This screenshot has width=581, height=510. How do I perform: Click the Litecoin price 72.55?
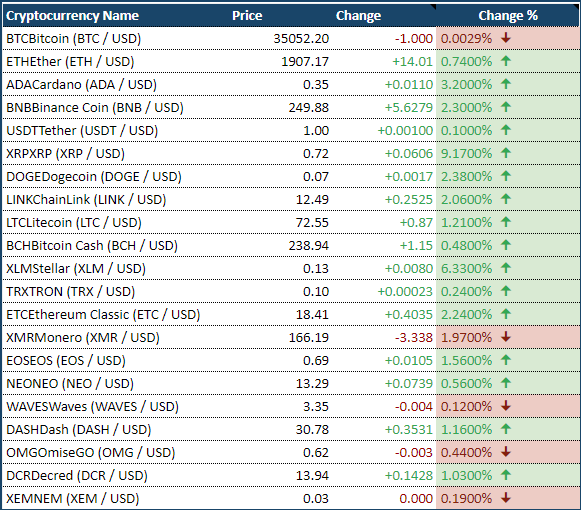[312, 222]
